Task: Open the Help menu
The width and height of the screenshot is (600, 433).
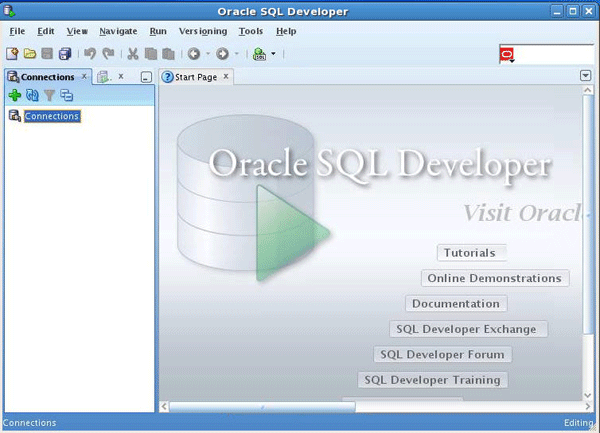Action: coord(286,31)
